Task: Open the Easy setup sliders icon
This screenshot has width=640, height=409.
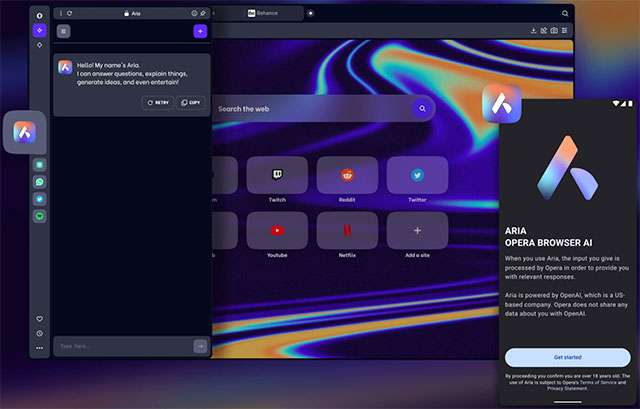Action: coord(564,31)
